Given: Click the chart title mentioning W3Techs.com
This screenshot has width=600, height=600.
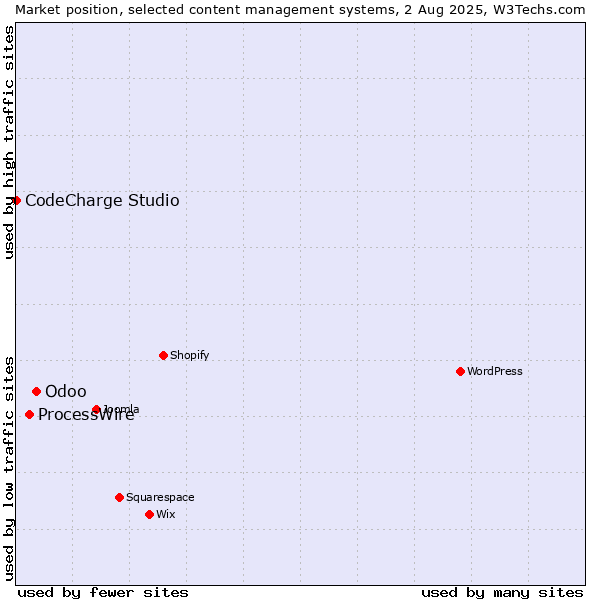Looking at the screenshot, I should tap(300, 10).
